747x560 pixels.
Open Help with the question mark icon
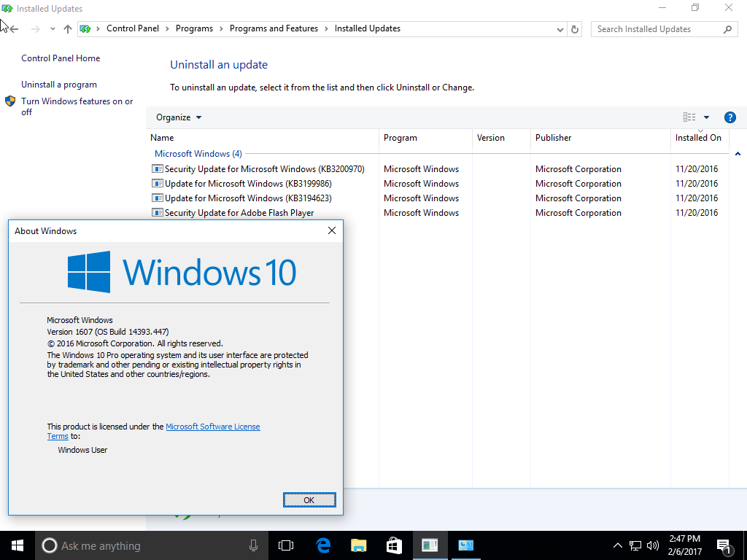[x=729, y=117]
